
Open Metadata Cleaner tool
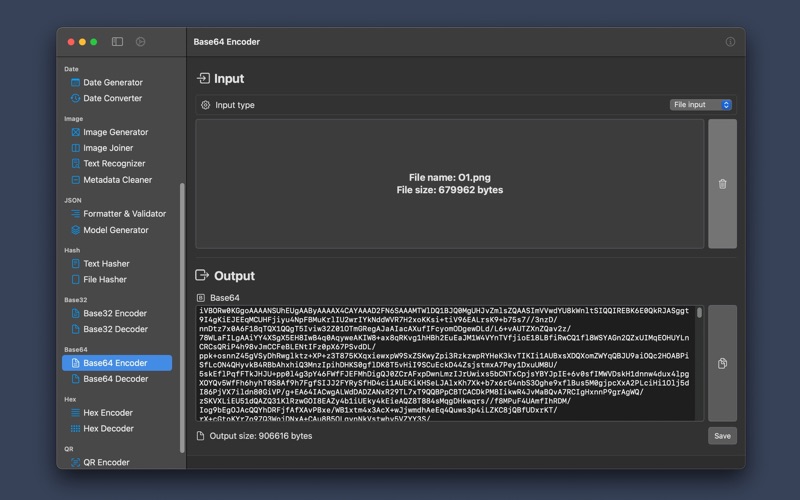point(117,180)
